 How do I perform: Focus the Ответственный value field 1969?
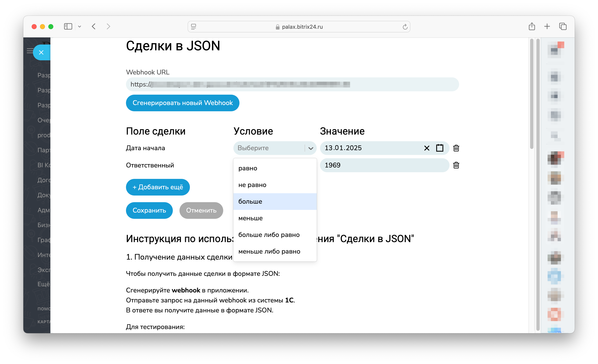tap(384, 165)
